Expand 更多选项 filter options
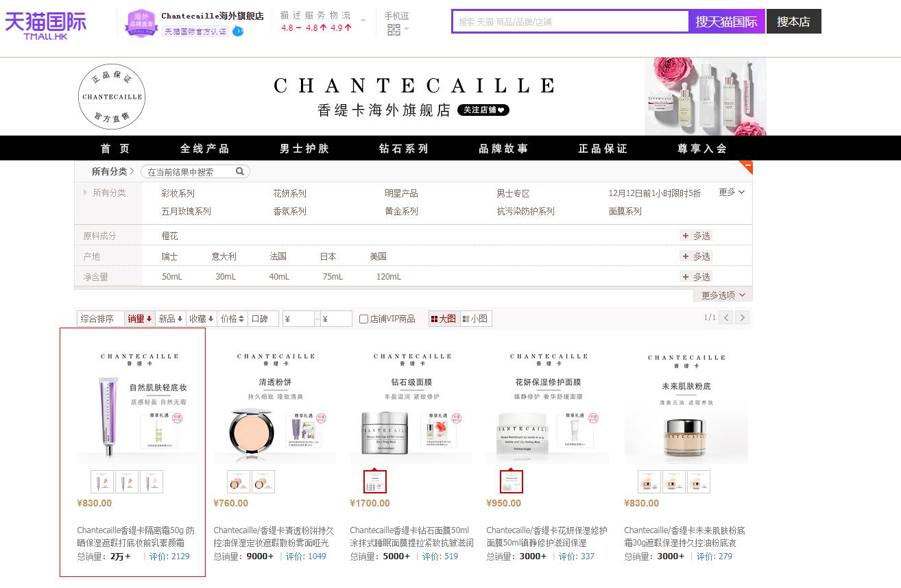This screenshot has height=588, width=901. tap(723, 295)
